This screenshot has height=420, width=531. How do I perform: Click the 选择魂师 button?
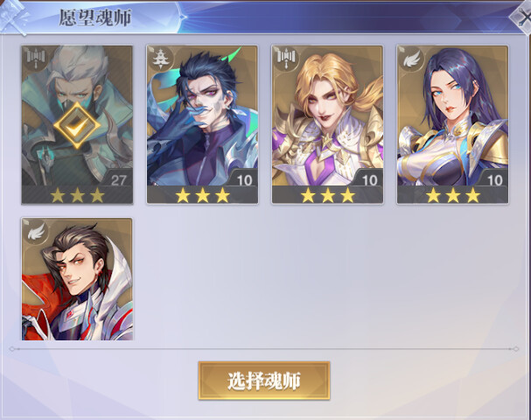click(x=264, y=381)
